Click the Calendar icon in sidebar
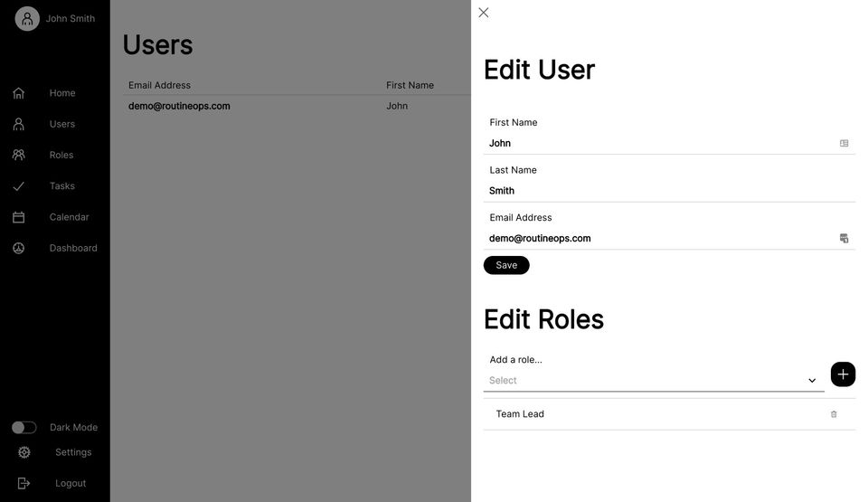The image size is (868, 502). (x=18, y=217)
